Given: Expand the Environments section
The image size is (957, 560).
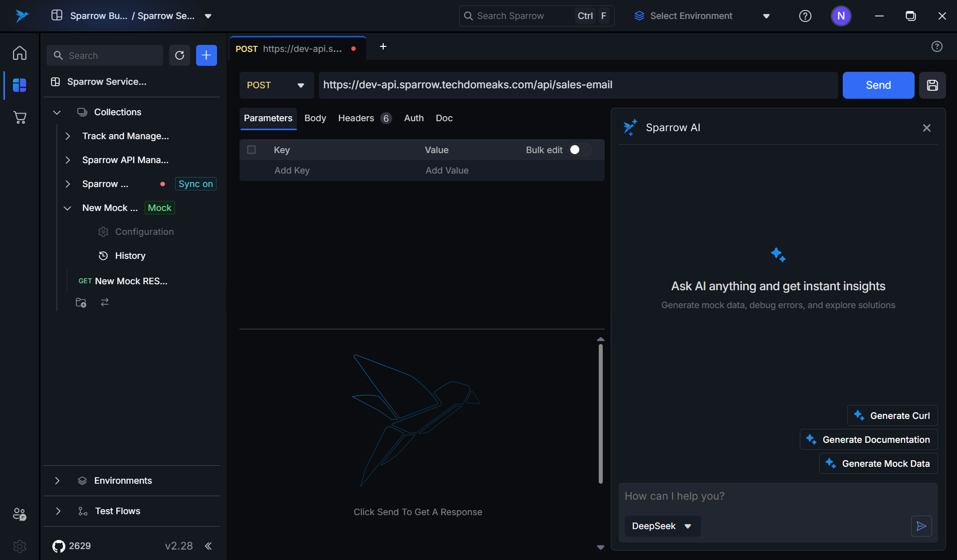Looking at the screenshot, I should tap(57, 481).
